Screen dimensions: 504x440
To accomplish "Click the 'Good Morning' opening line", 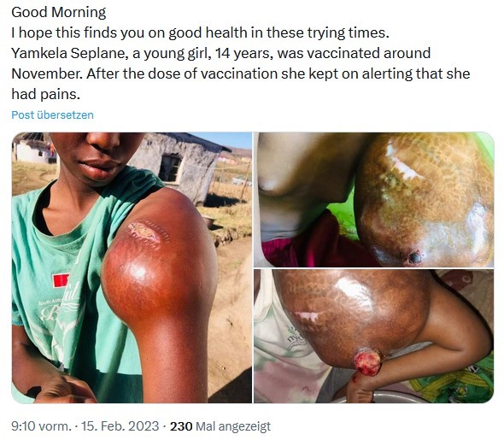I will coord(58,13).
